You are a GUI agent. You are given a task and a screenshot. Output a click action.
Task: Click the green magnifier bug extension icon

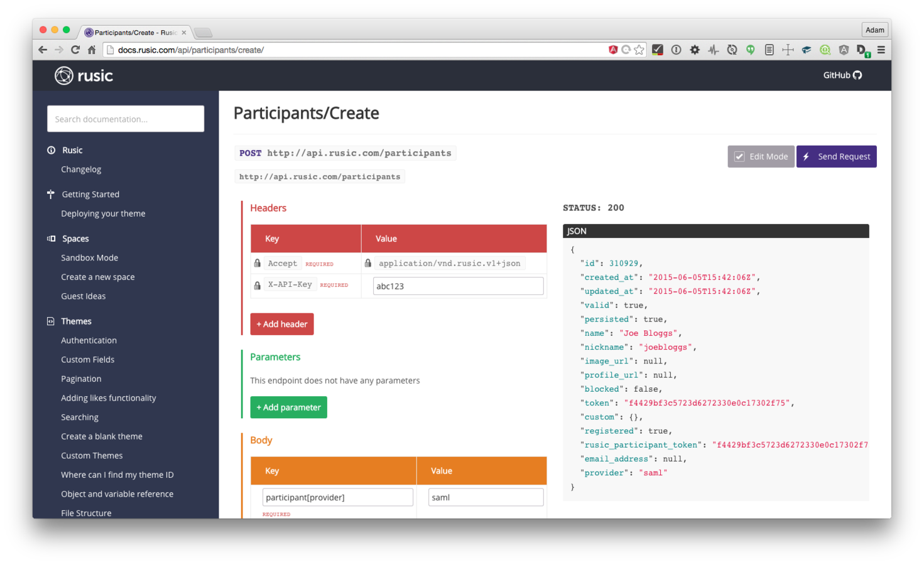[825, 50]
